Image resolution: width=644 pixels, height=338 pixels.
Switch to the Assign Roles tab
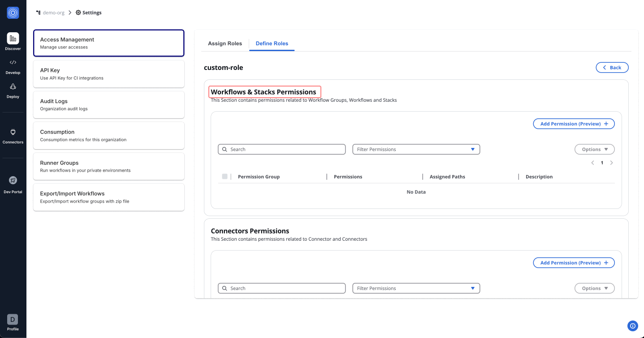[225, 43]
